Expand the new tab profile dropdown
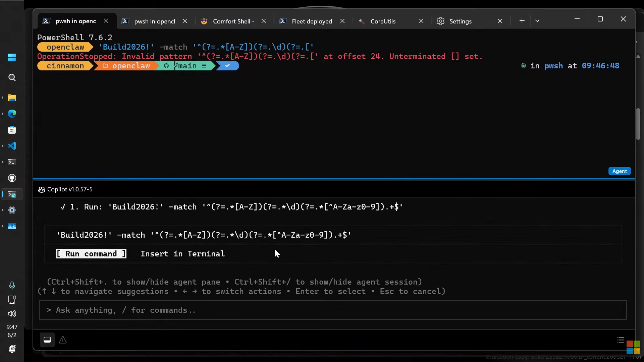 537,21
